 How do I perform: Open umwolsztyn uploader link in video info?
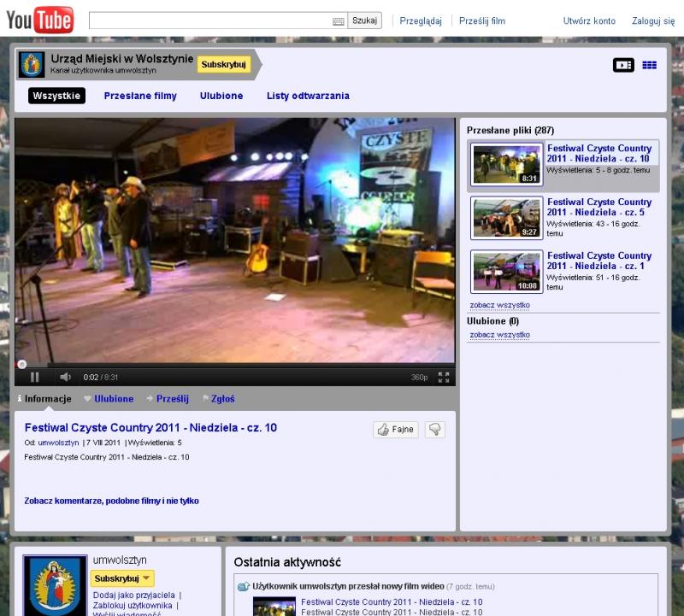click(58, 443)
